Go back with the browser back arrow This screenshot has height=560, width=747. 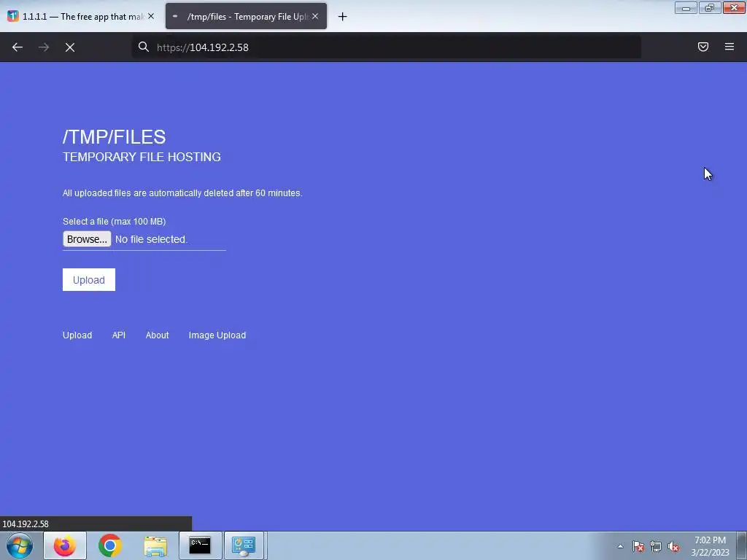coord(18,47)
